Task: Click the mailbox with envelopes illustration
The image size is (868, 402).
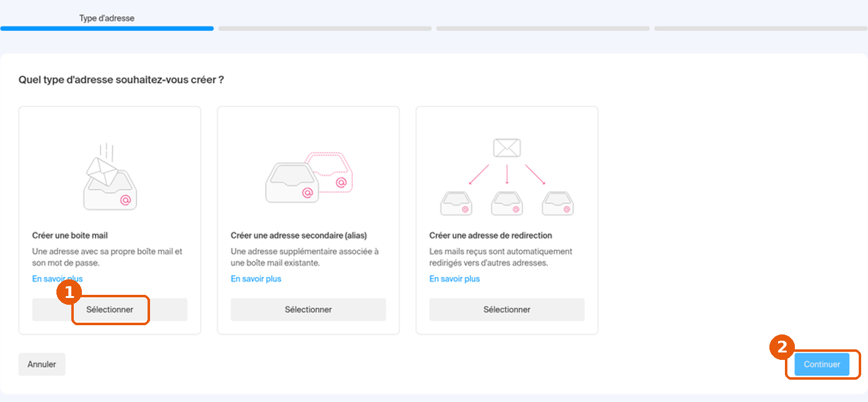Action: [x=110, y=177]
